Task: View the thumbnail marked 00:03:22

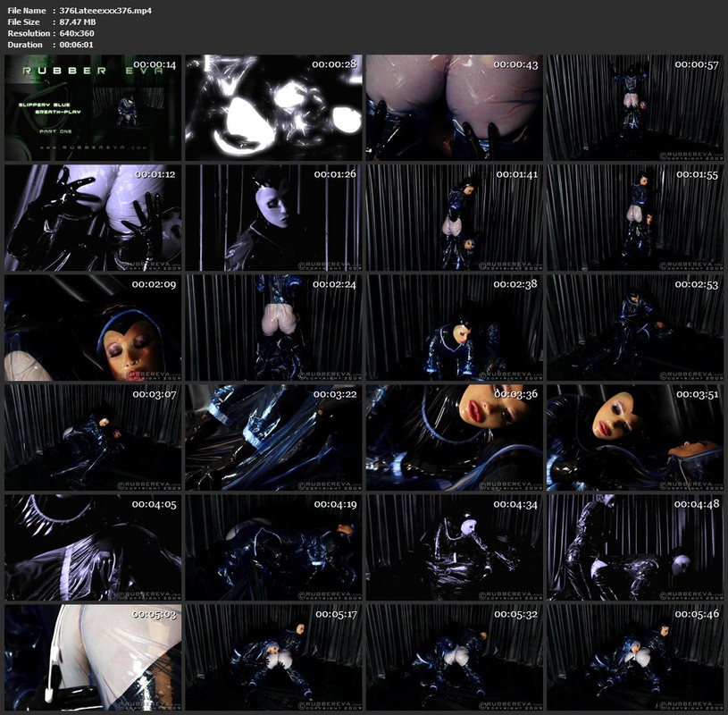Action: [273, 438]
